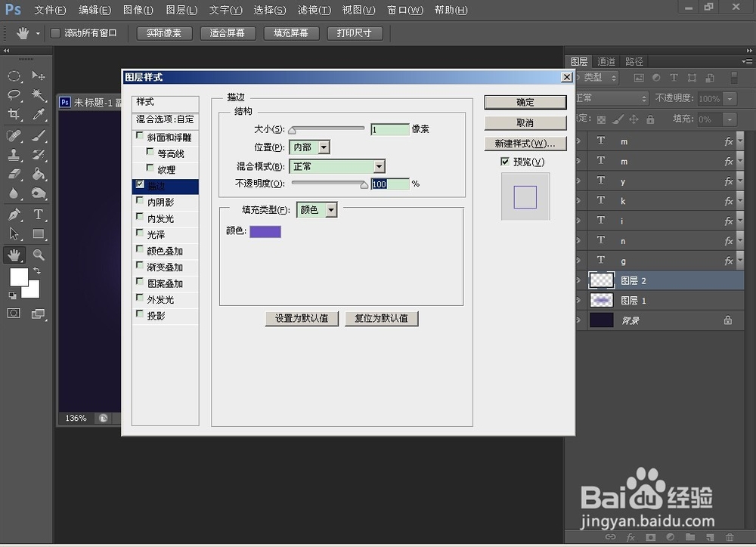Switch to Paths (路径) tab
The image size is (756, 547).
tap(634, 62)
